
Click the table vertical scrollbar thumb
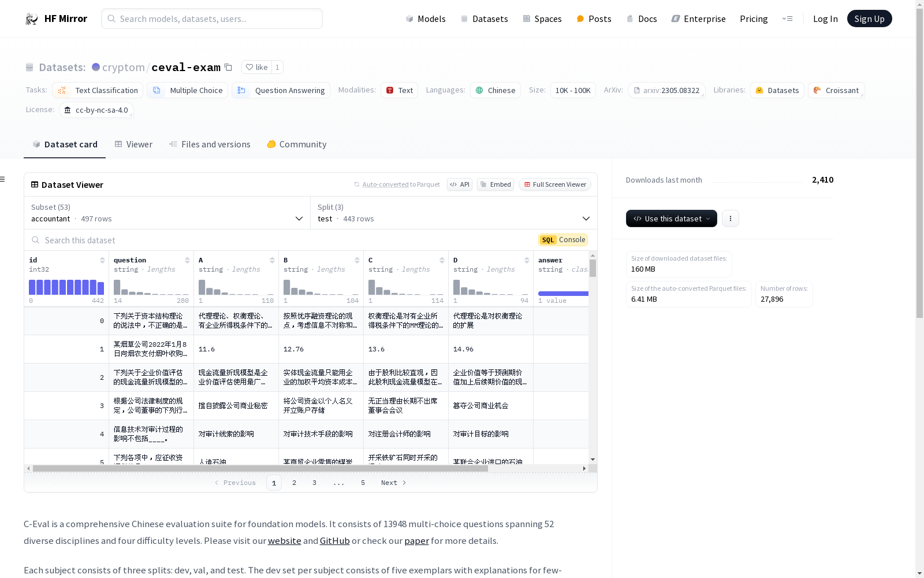593,268
